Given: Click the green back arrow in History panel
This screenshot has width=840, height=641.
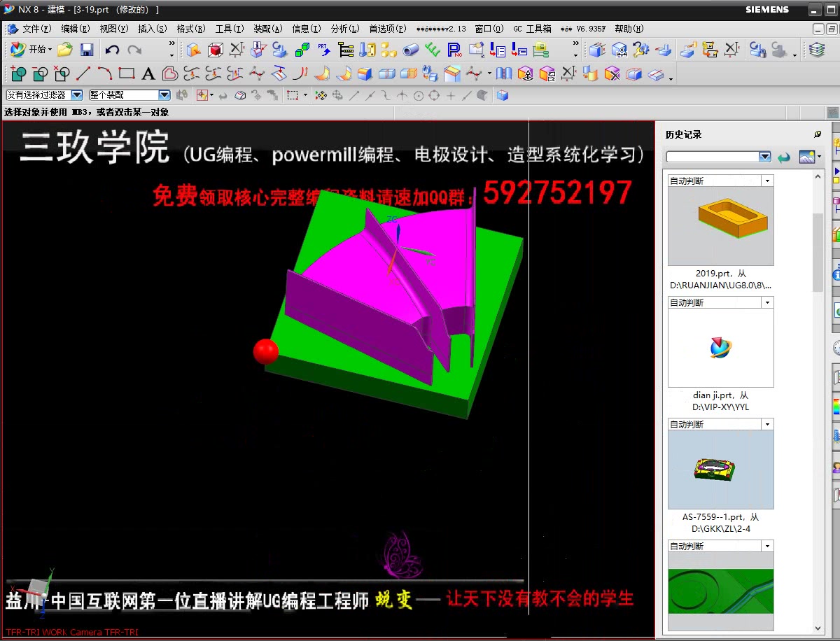Looking at the screenshot, I should click(x=784, y=157).
